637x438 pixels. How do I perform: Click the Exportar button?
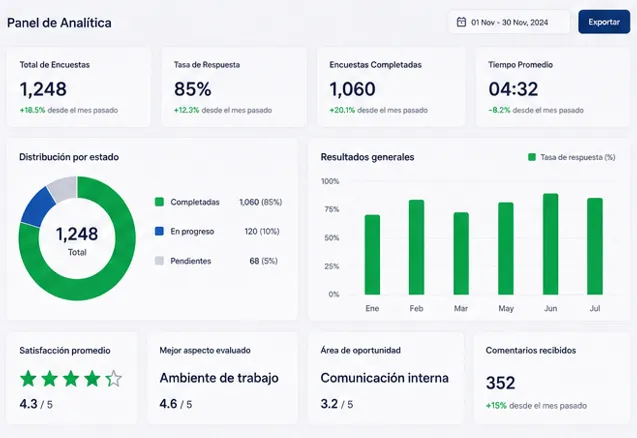tap(604, 22)
